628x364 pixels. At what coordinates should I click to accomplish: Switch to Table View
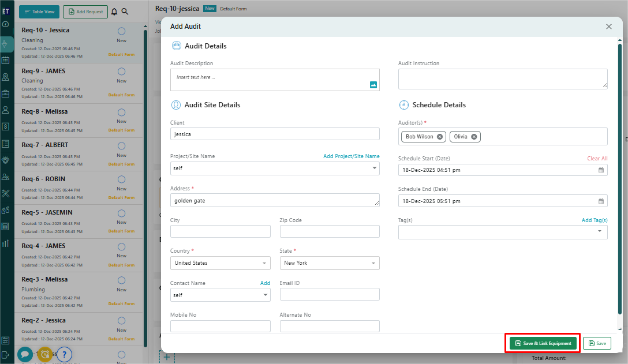pos(39,12)
